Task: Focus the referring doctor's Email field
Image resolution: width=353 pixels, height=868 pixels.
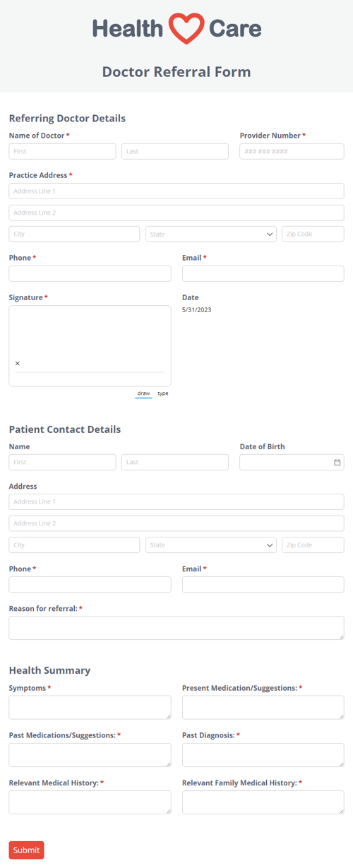Action: [263, 273]
